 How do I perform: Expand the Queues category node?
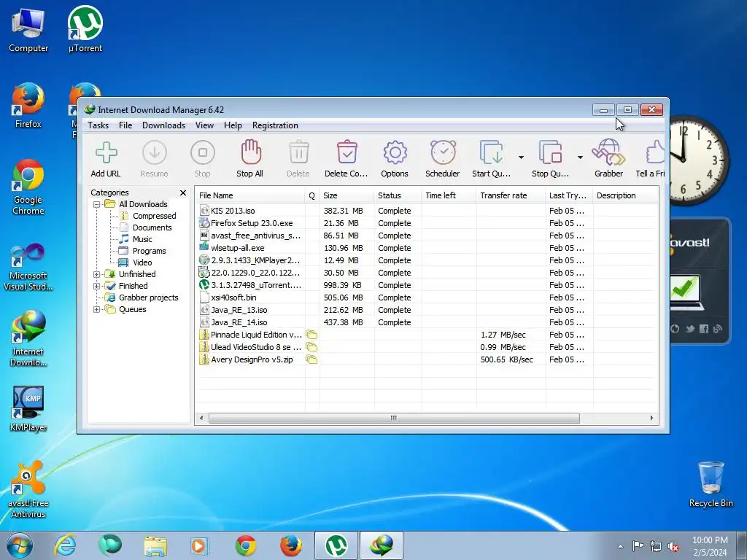[97, 309]
